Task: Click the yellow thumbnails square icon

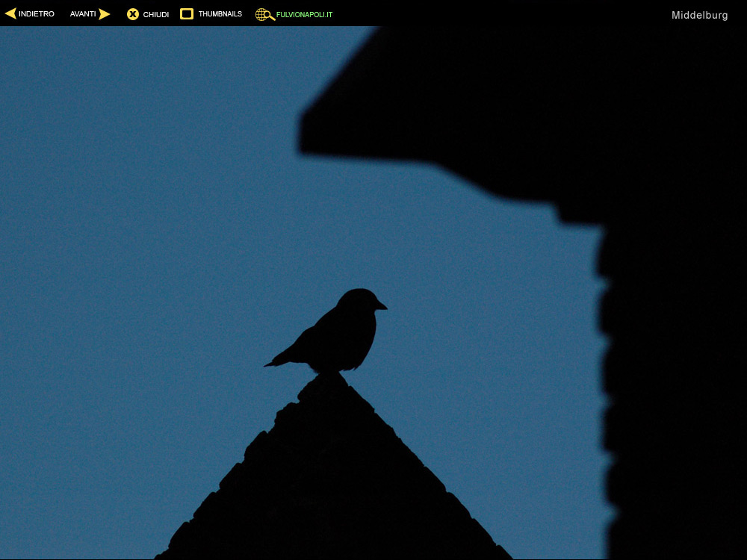Action: 187,13
